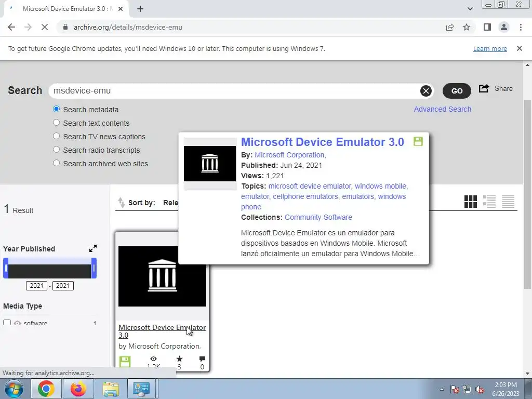This screenshot has height=399, width=532.
Task: Select Search TV news captions option
Action: (56, 136)
